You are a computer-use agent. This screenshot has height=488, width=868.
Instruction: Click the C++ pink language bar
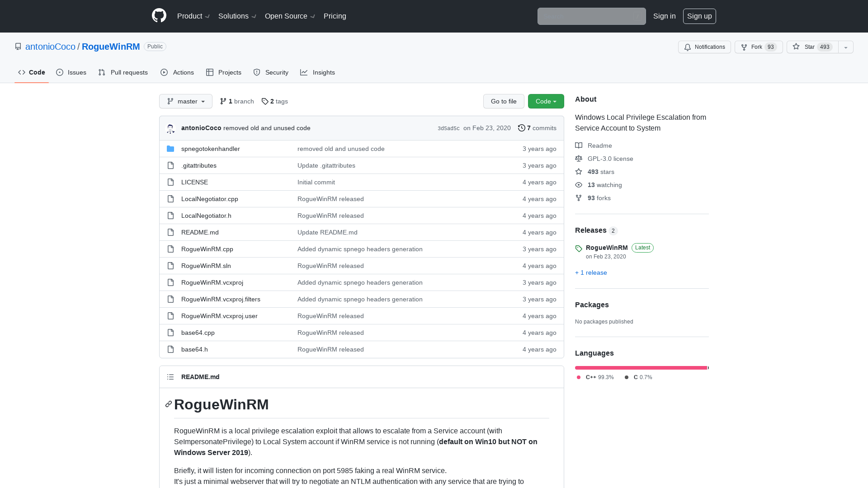[x=641, y=368]
